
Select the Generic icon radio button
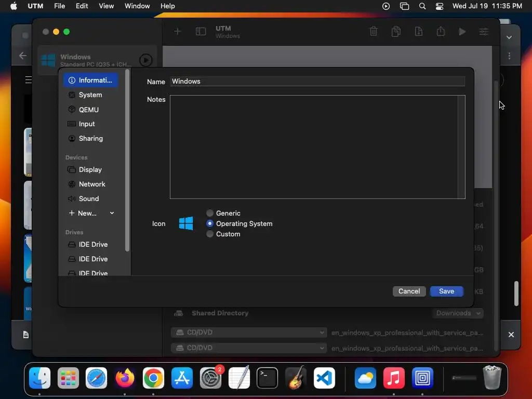pos(210,213)
